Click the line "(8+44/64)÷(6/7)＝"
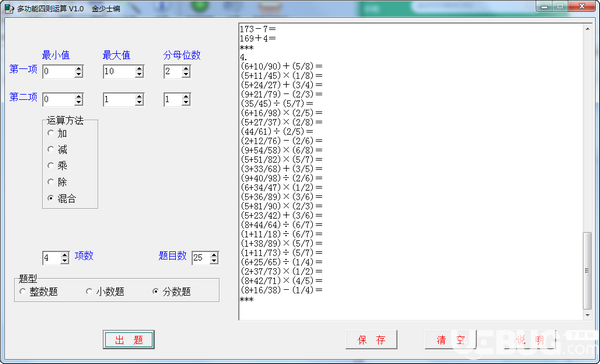The image size is (600, 364). (x=281, y=224)
